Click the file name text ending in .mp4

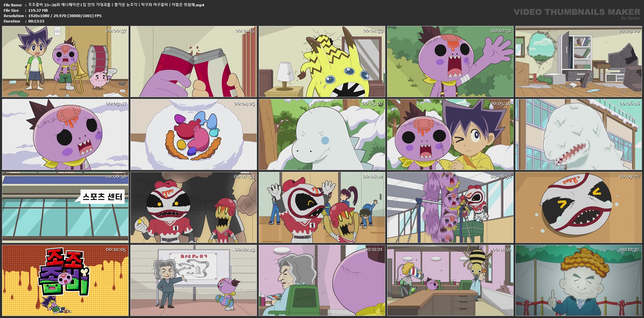click(116, 5)
